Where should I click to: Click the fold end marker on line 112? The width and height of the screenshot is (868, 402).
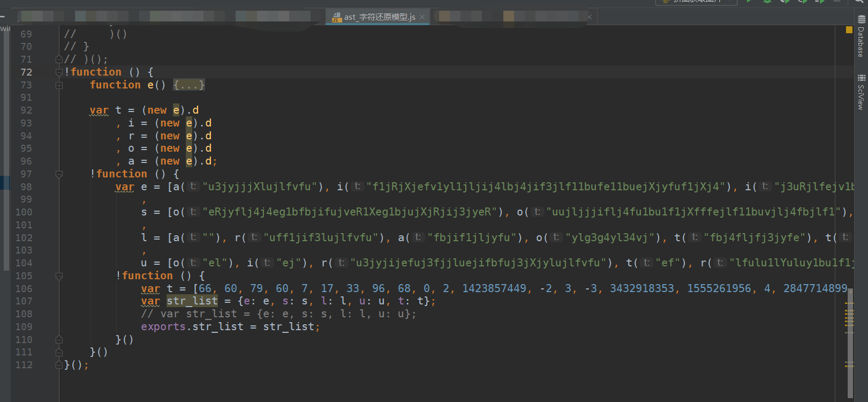(x=59, y=365)
